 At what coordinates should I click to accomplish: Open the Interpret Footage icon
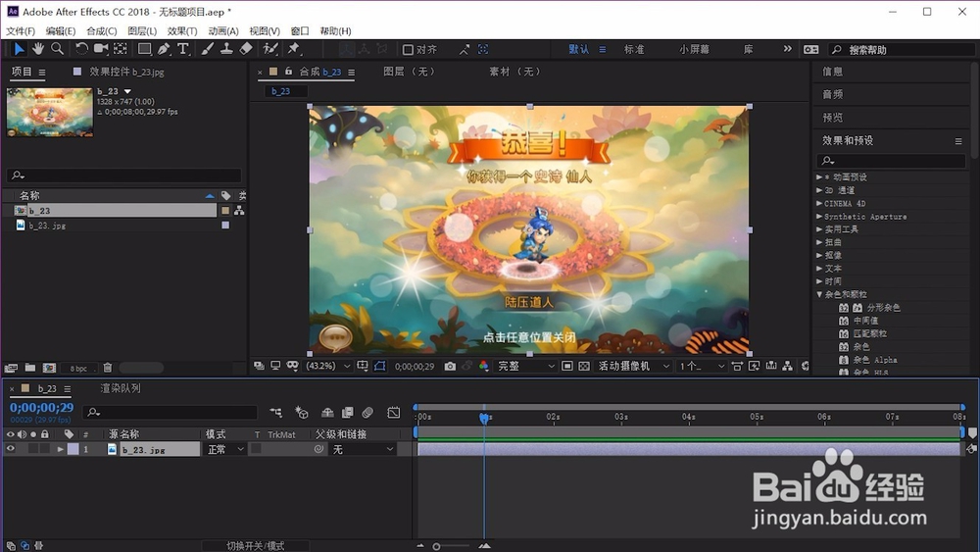11,369
